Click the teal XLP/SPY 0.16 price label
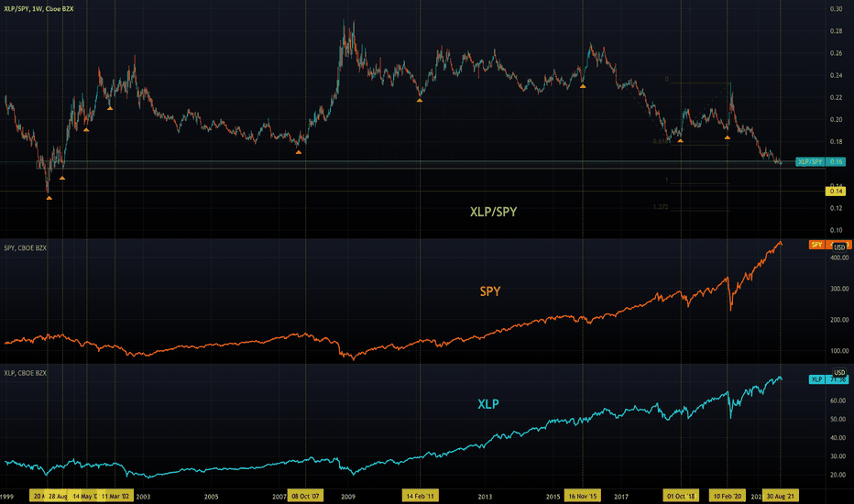 820,162
